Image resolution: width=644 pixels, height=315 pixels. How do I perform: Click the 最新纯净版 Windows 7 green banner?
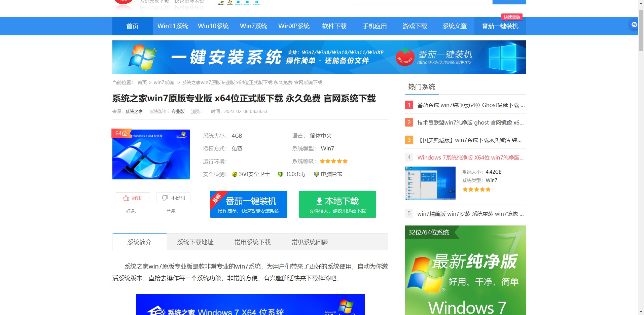[x=466, y=270]
